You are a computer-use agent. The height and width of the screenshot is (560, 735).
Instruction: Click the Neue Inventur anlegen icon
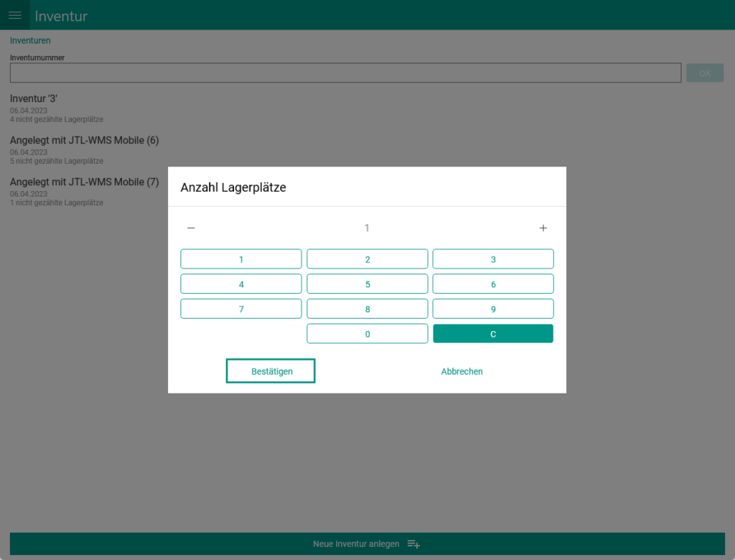(413, 544)
